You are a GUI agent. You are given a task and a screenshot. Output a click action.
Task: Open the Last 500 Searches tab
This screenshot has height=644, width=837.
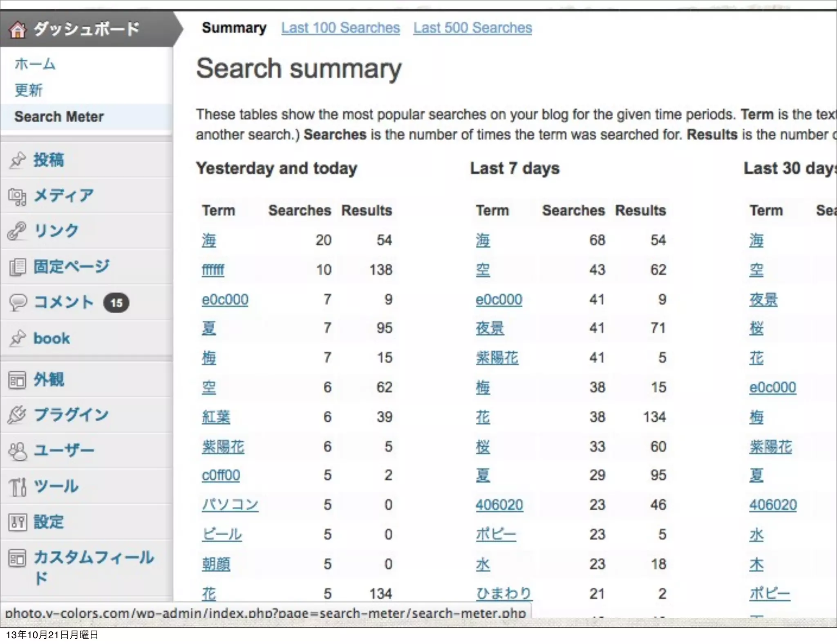[472, 28]
